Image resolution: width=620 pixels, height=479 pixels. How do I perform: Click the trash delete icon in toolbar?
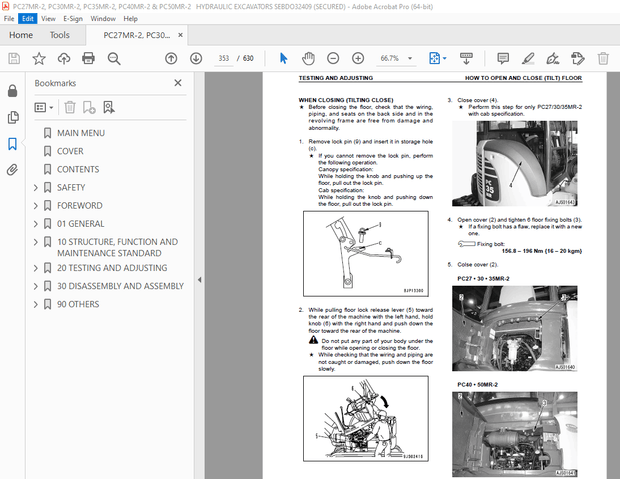click(x=603, y=59)
